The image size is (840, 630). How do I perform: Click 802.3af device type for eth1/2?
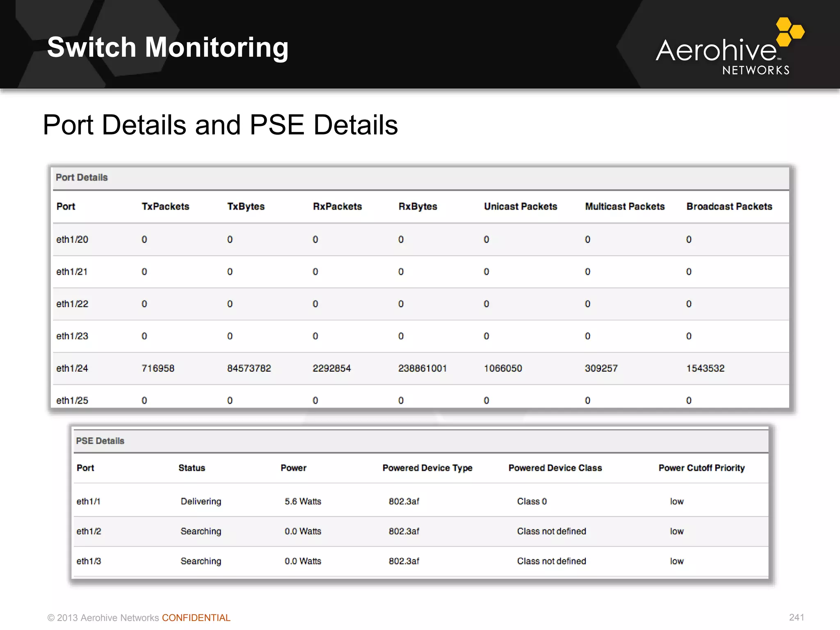(404, 531)
